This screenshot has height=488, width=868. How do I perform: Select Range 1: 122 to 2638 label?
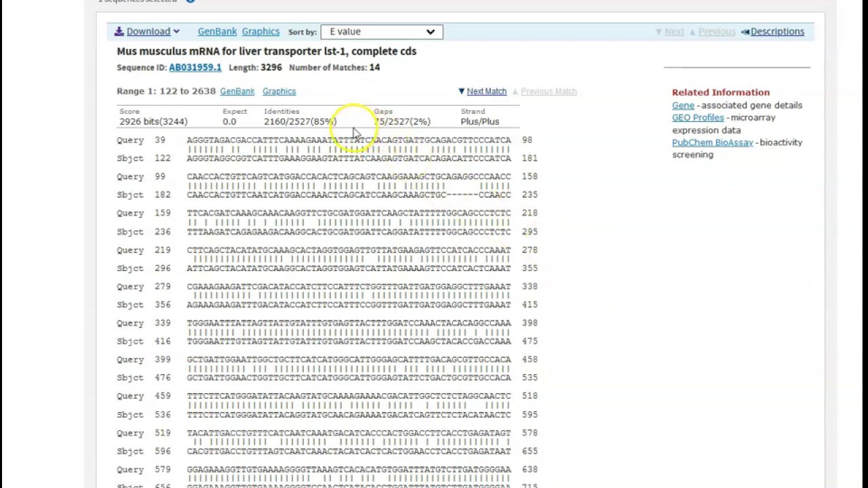click(x=166, y=91)
